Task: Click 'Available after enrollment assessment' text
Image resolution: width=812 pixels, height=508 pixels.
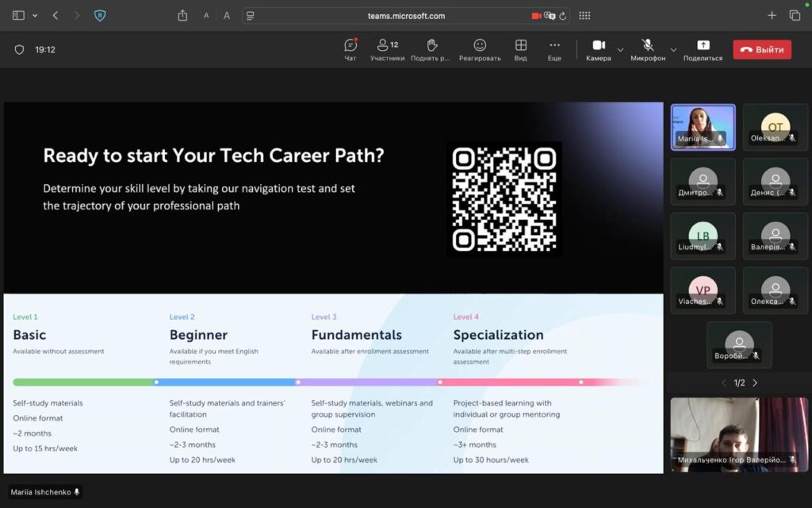Action: click(x=370, y=352)
